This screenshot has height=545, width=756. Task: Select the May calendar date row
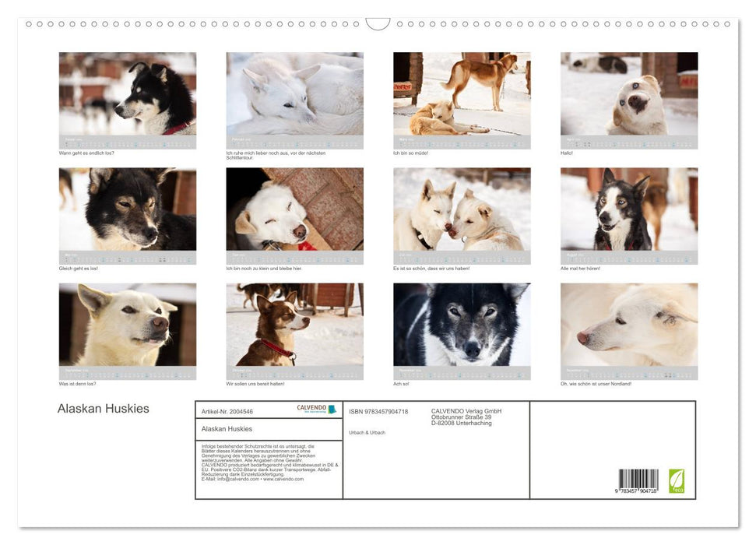point(127,256)
